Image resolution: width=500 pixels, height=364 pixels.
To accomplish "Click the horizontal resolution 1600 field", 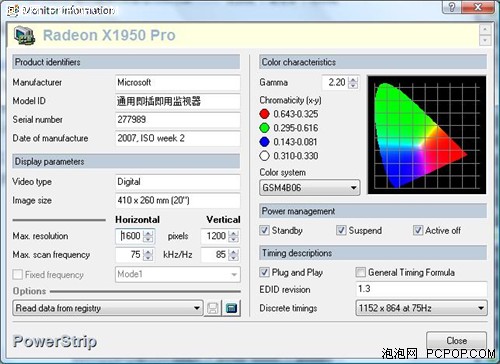I will point(130,236).
